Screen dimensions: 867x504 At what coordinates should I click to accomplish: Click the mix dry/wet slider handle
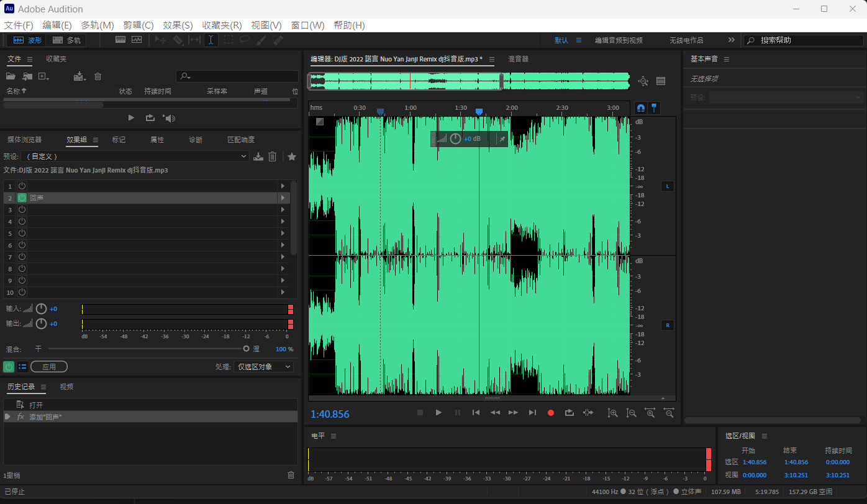[x=247, y=349]
